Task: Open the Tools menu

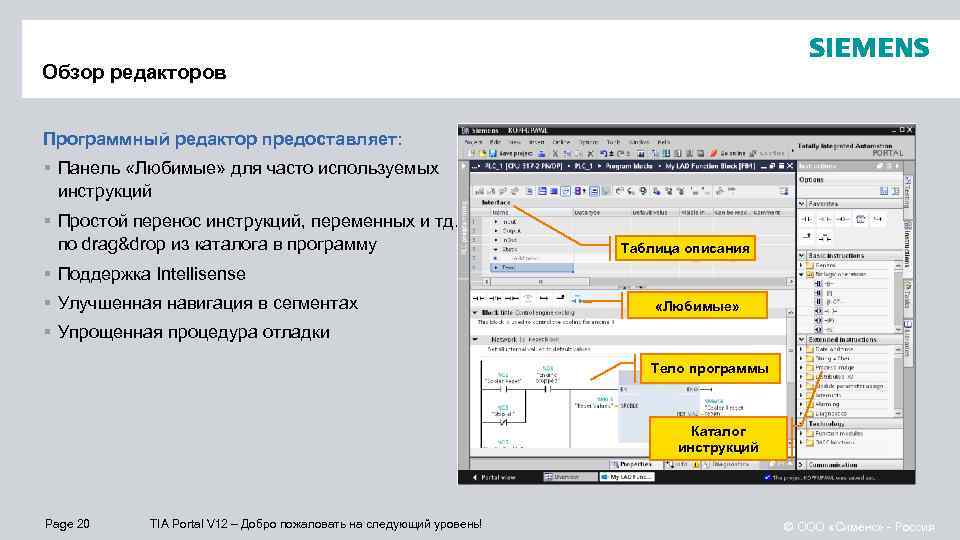Action: pos(613,142)
